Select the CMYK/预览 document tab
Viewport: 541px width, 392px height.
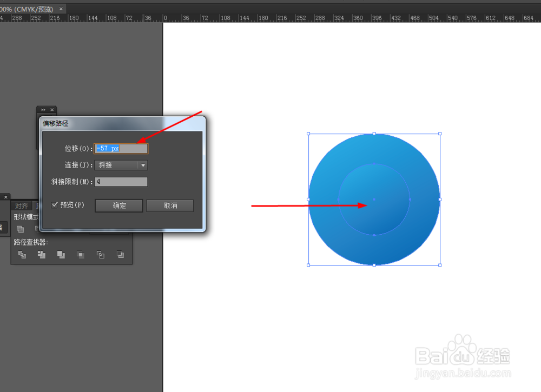[28, 9]
